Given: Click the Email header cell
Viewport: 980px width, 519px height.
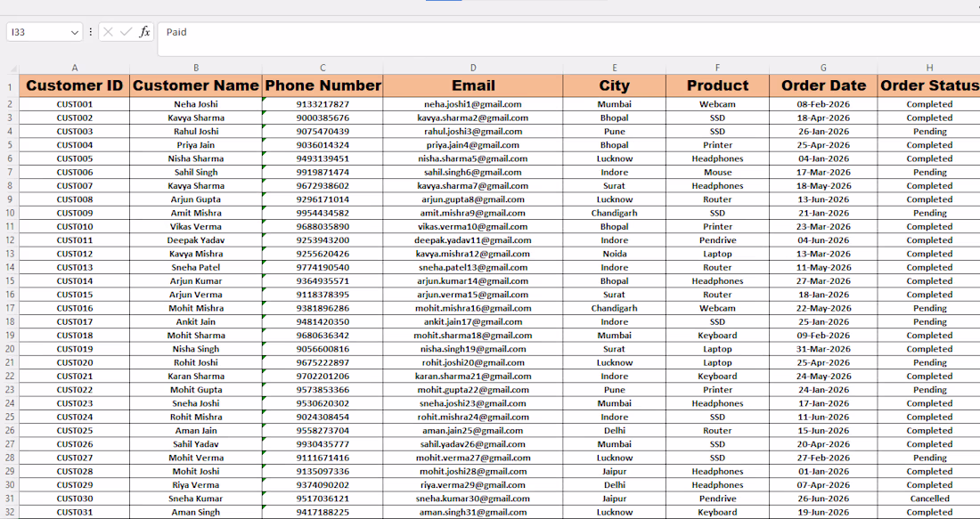Looking at the screenshot, I should pos(472,85).
